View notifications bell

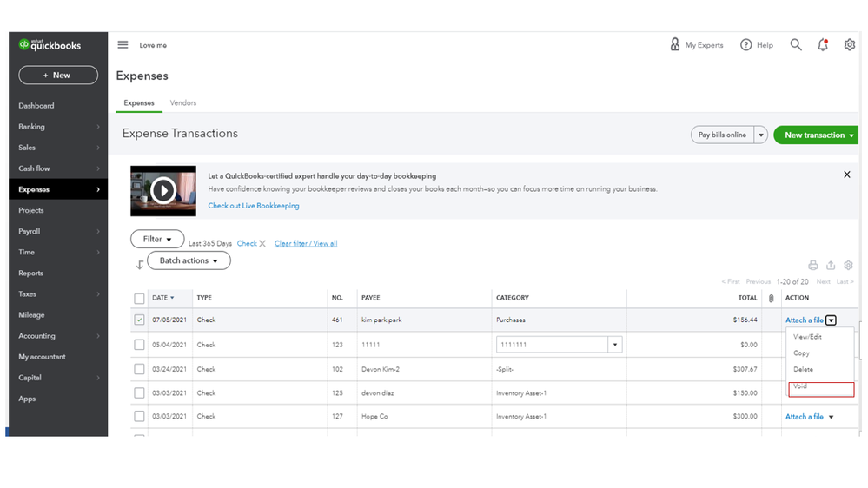[823, 45]
